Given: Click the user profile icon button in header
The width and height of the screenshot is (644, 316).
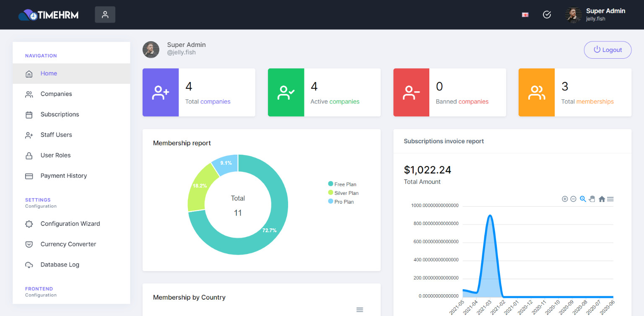Looking at the screenshot, I should click(x=105, y=15).
